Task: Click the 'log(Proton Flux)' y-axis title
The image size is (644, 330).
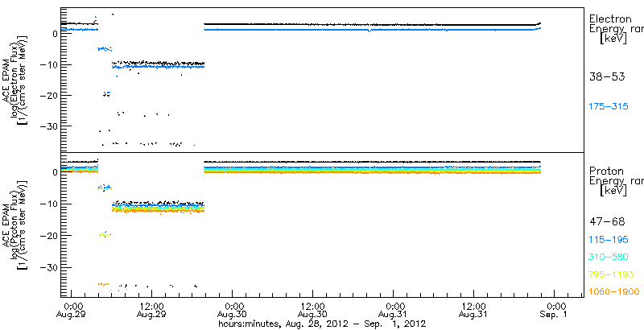Action: [x=14, y=226]
